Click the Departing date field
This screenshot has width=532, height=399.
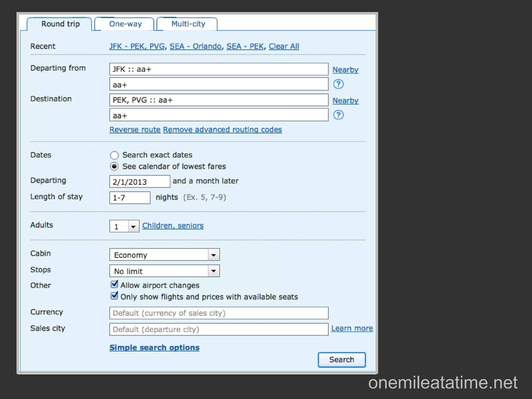point(139,182)
